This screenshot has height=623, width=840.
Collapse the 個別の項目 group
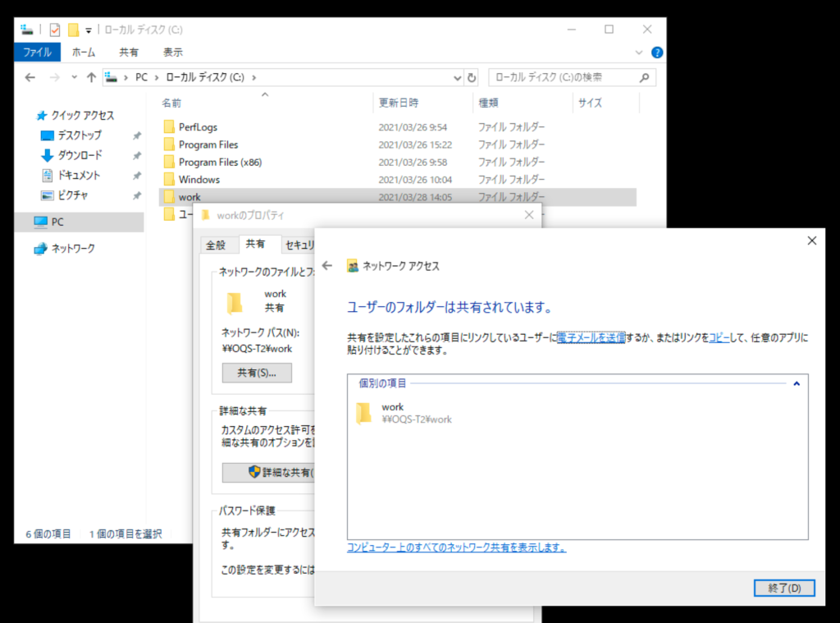[x=796, y=383]
